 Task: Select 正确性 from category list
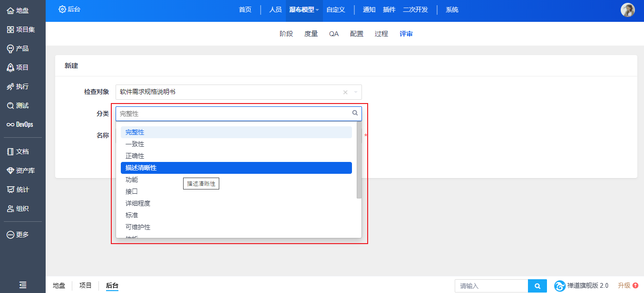point(236,156)
